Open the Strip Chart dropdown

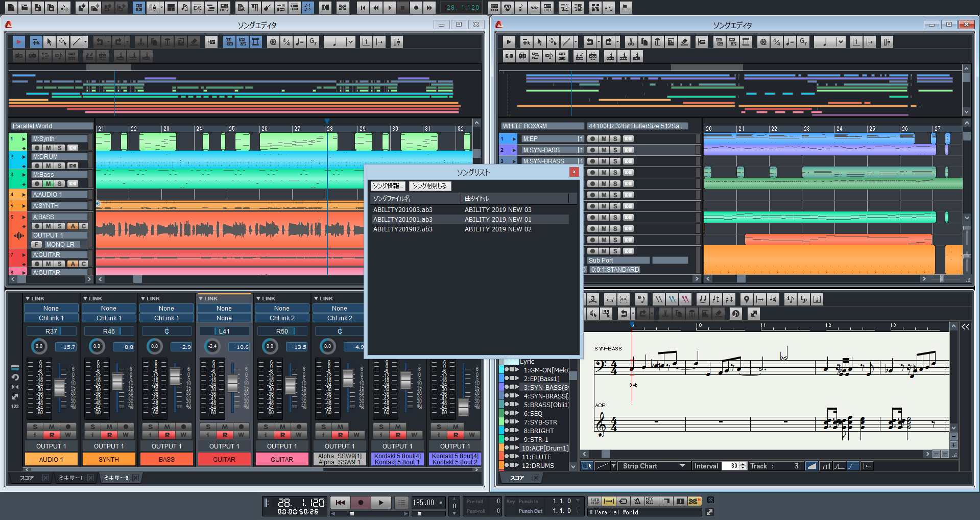pos(682,466)
